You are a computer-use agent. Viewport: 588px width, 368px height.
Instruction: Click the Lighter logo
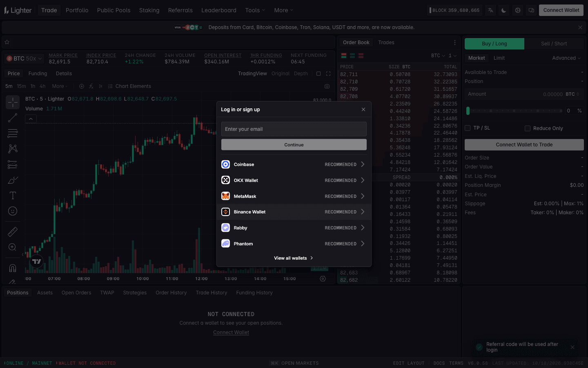click(x=18, y=10)
